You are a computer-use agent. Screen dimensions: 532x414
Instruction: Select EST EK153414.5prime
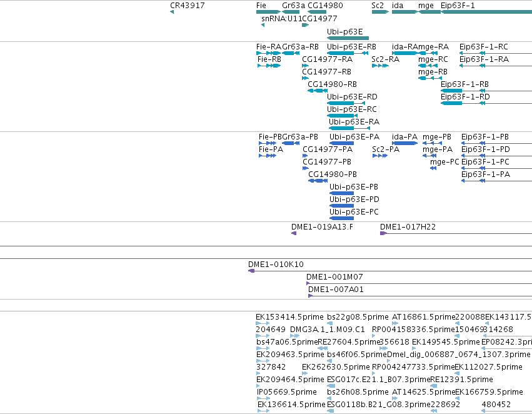tap(263, 323)
